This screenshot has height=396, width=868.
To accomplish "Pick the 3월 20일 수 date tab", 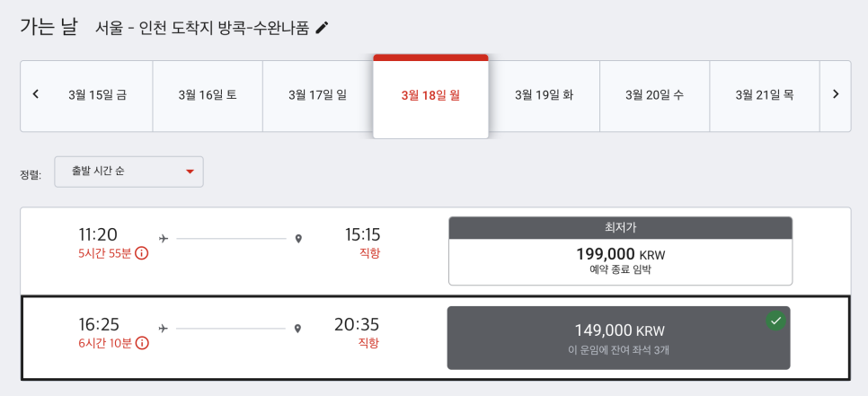I will point(655,95).
